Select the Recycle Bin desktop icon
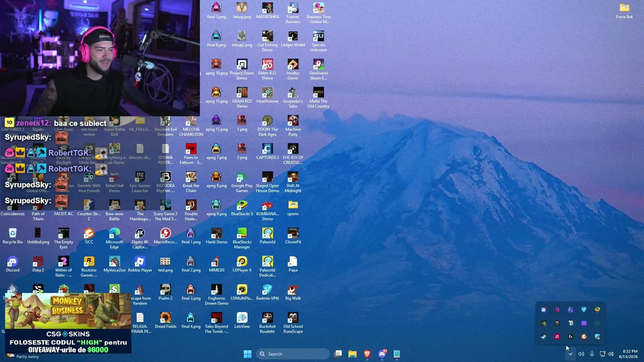The width and height of the screenshot is (644, 362). coord(13,236)
